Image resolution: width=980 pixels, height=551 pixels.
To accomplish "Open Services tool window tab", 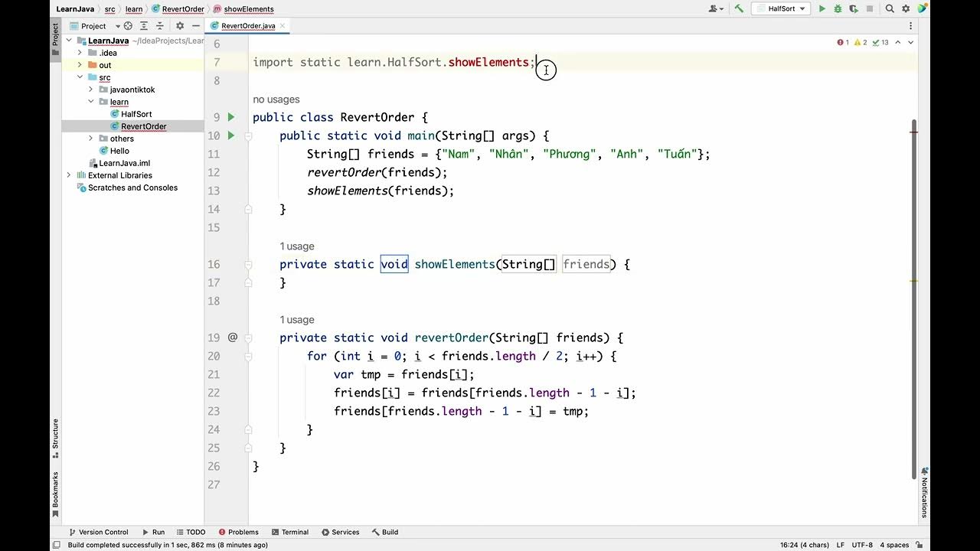I will 340,532.
